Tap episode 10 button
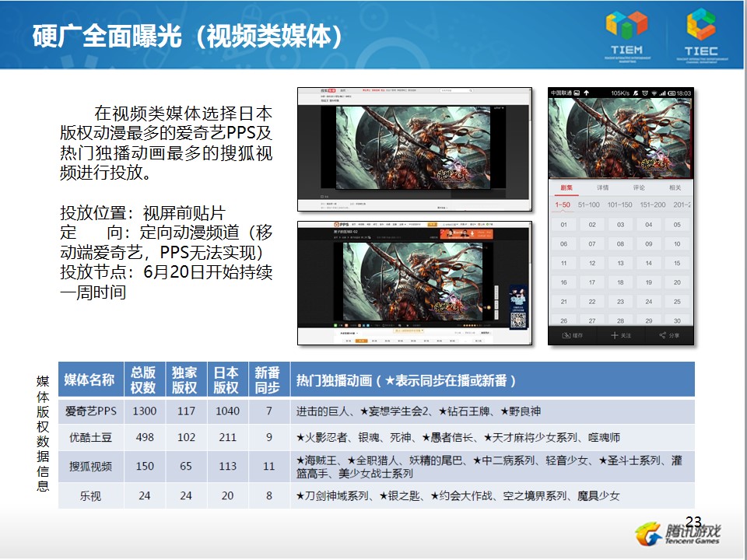 click(x=677, y=243)
